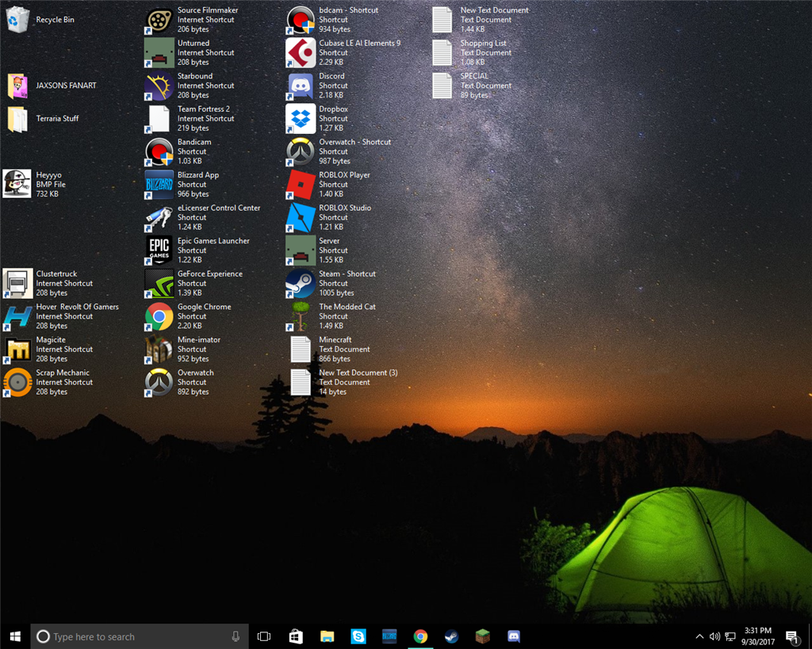Open Skype from the taskbar
The height and width of the screenshot is (649, 812).
(358, 636)
